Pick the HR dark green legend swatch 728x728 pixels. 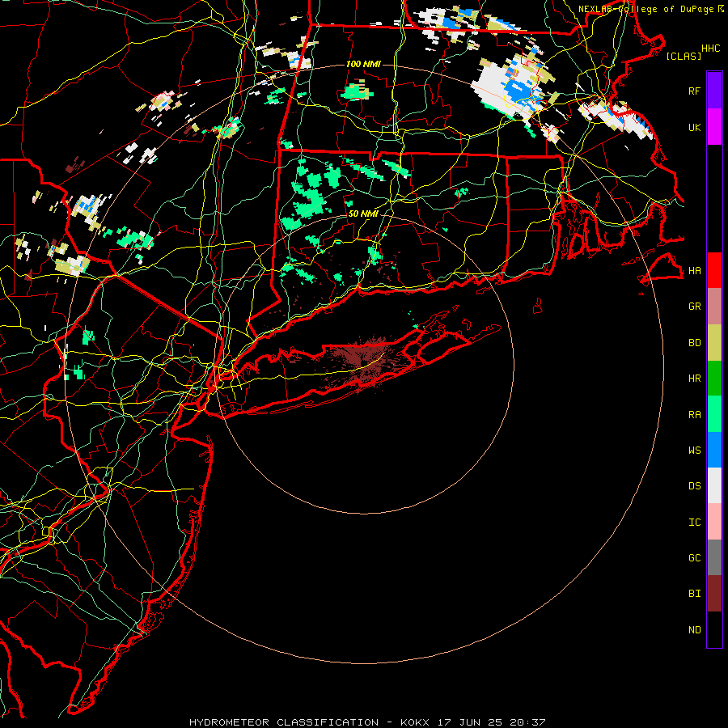[714, 379]
